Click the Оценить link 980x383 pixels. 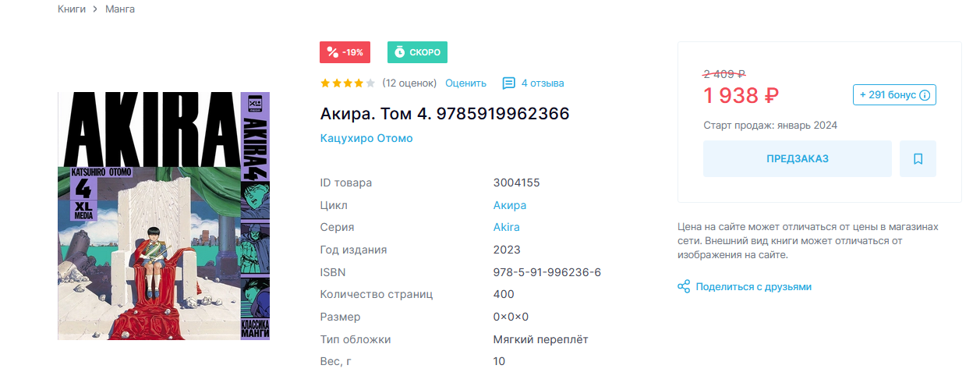point(465,83)
